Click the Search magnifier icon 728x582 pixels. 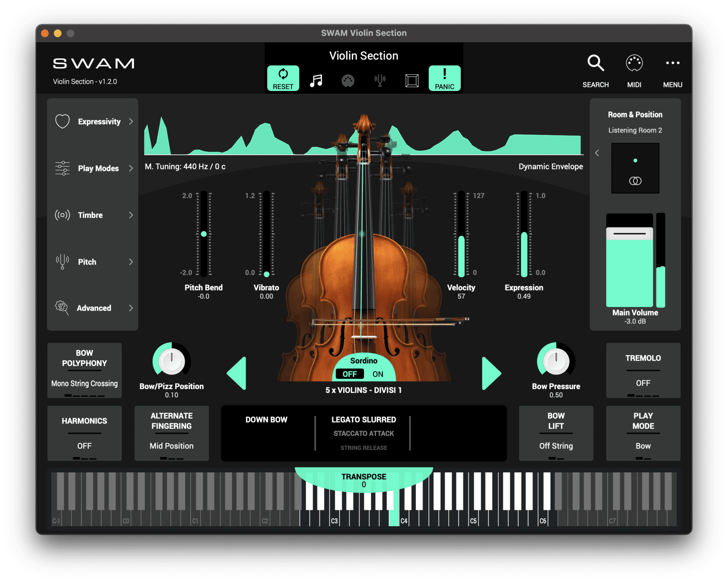(x=595, y=63)
